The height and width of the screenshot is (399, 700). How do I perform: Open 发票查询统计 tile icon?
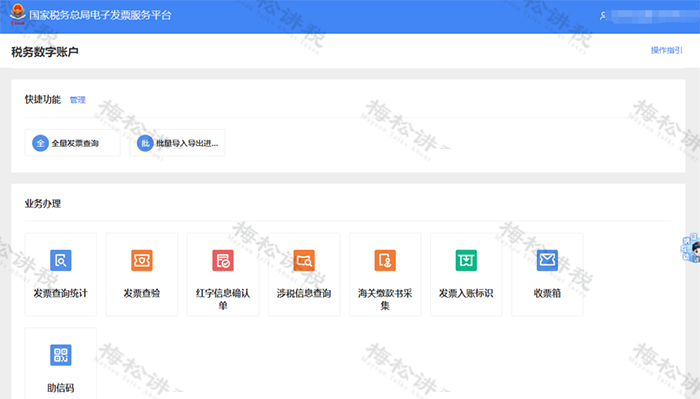(x=61, y=260)
